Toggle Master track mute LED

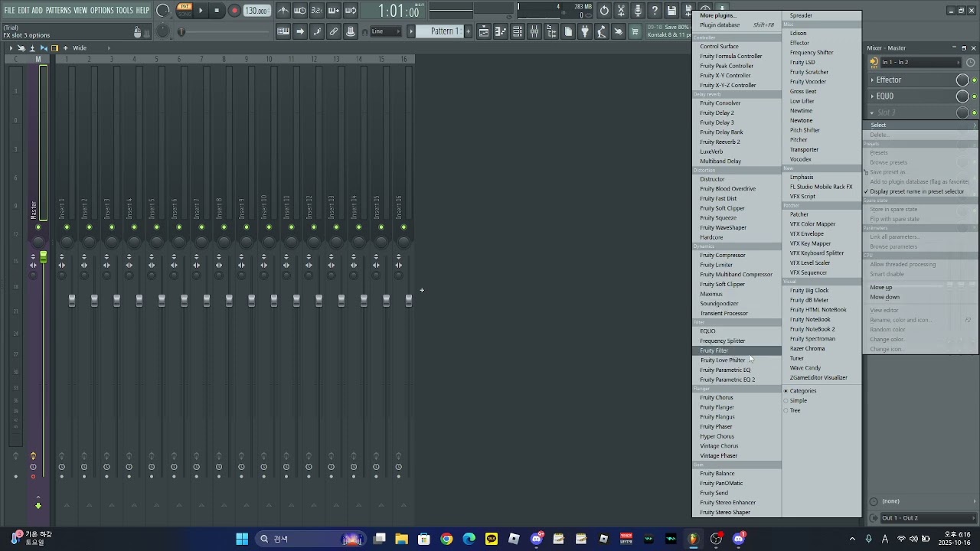pyautogui.click(x=38, y=227)
